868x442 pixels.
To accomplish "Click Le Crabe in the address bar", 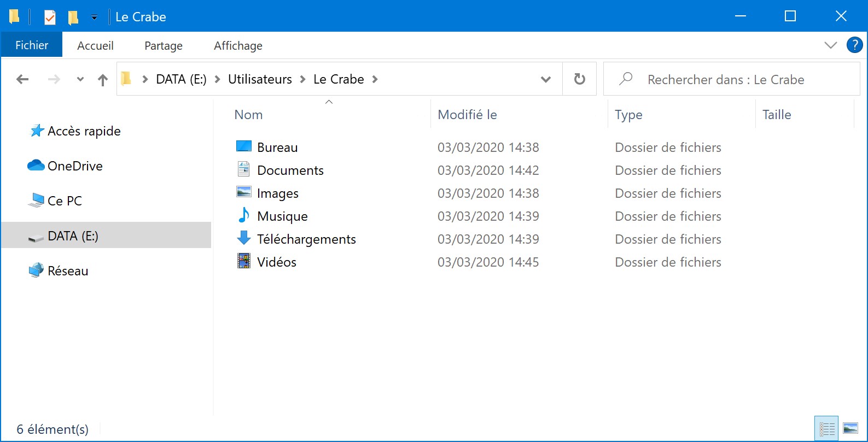I will coord(339,80).
